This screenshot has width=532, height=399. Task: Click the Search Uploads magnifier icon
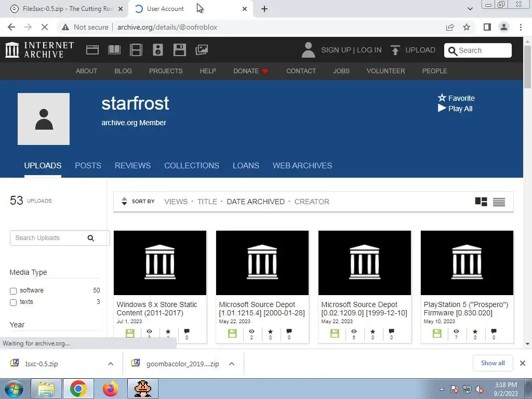[90, 238]
